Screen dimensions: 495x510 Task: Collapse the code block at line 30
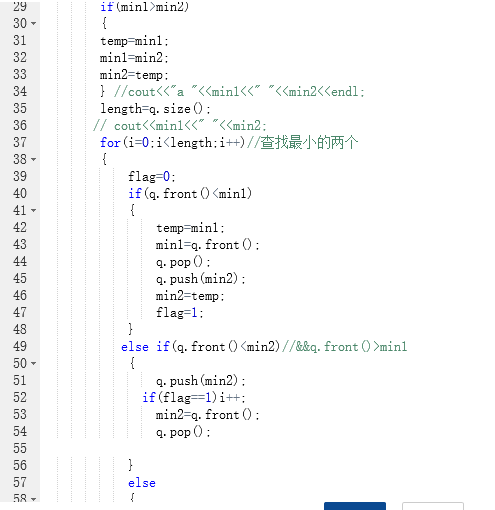33,24
